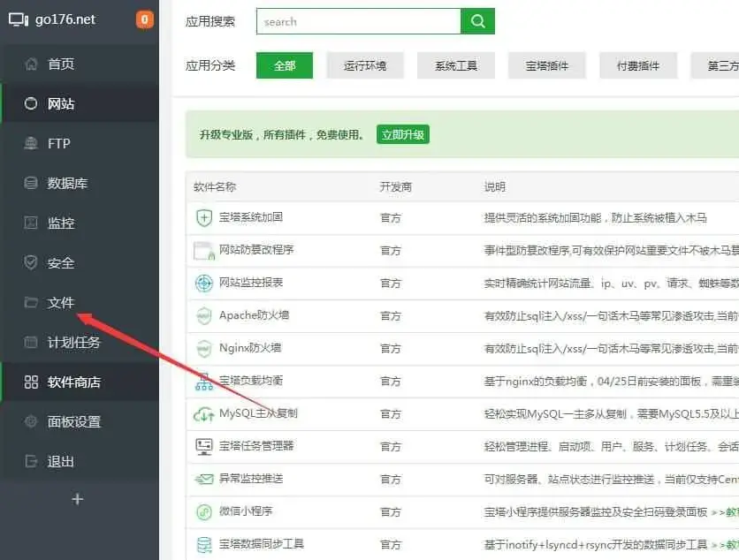Click the 网站防篡改程序 software name
The width and height of the screenshot is (739, 560).
tap(256, 250)
